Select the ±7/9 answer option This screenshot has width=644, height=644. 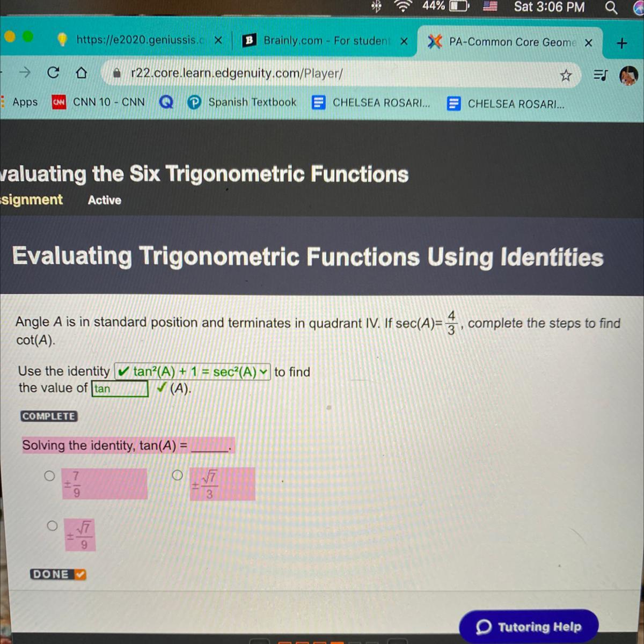click(49, 475)
